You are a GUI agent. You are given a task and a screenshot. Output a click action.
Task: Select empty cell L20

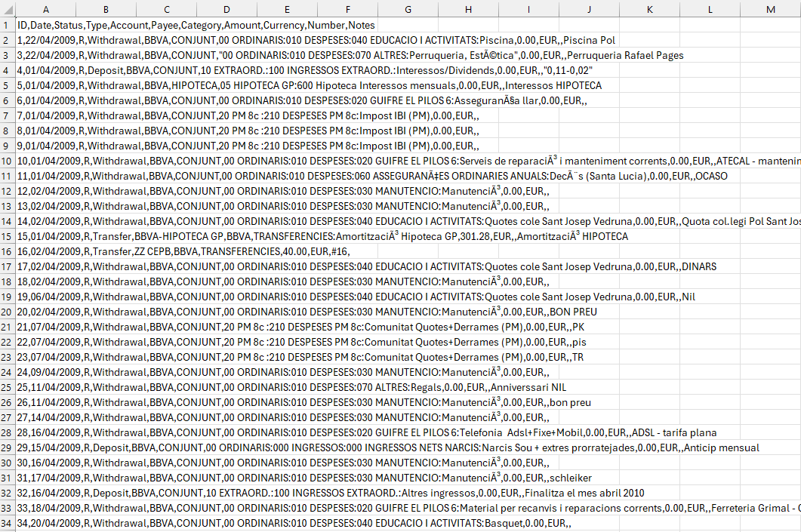710,312
